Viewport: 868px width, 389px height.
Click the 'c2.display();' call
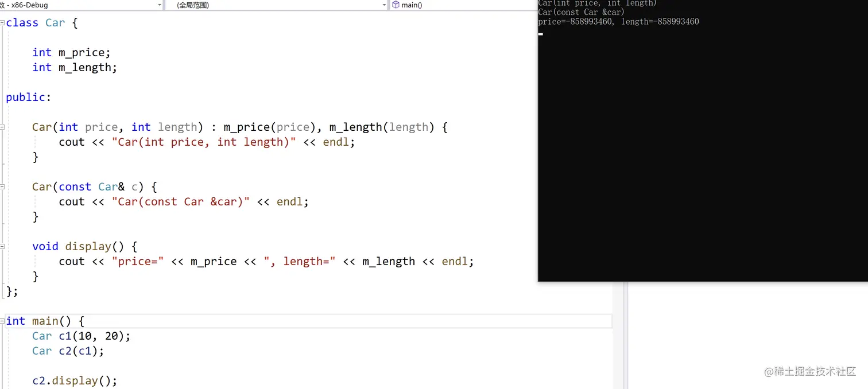point(75,381)
